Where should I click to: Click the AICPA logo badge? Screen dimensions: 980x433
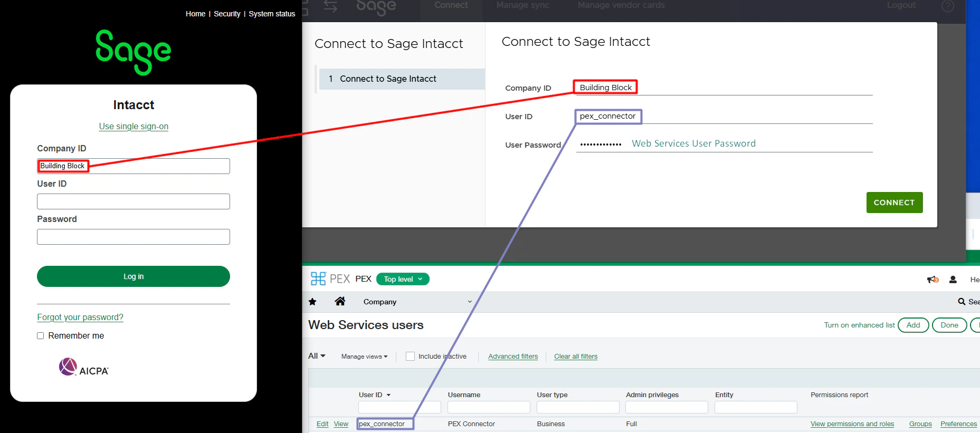click(83, 367)
